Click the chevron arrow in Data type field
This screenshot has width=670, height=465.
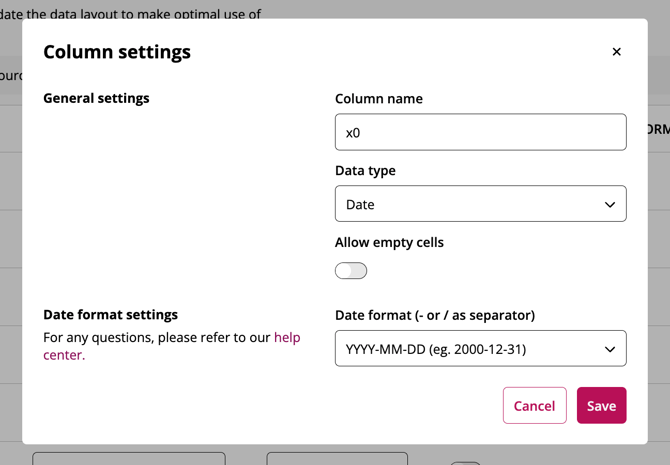pyautogui.click(x=610, y=205)
